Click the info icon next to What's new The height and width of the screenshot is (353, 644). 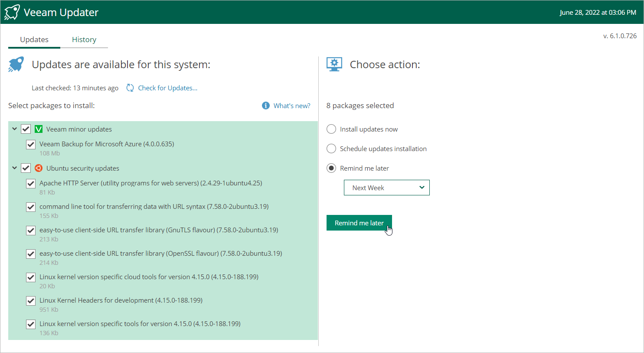coord(266,106)
